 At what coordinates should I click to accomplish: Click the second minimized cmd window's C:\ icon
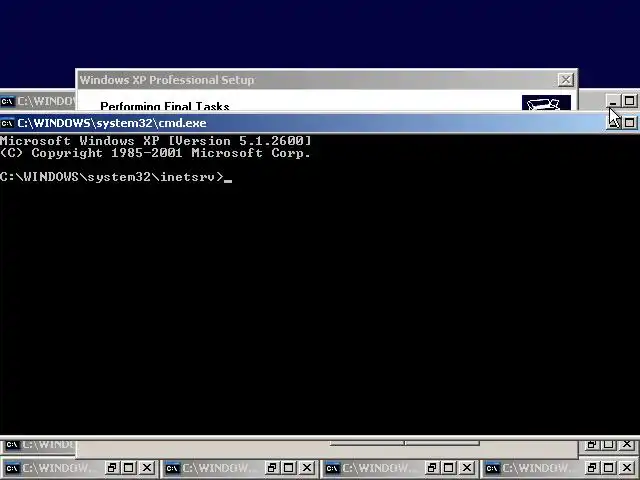[x=172, y=468]
